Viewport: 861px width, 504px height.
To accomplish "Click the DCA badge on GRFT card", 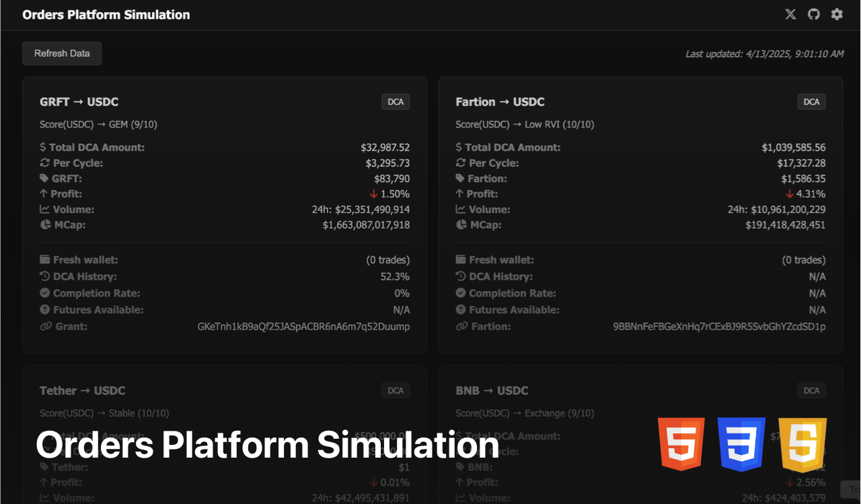I will [396, 101].
